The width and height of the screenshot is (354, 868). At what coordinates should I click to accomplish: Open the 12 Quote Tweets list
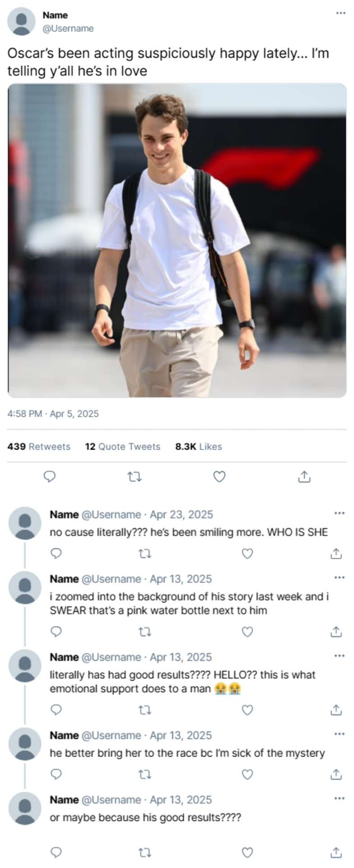122,447
